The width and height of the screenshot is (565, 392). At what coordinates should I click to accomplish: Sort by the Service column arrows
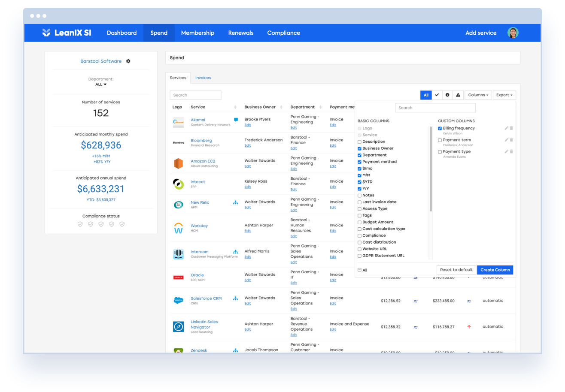tap(235, 107)
